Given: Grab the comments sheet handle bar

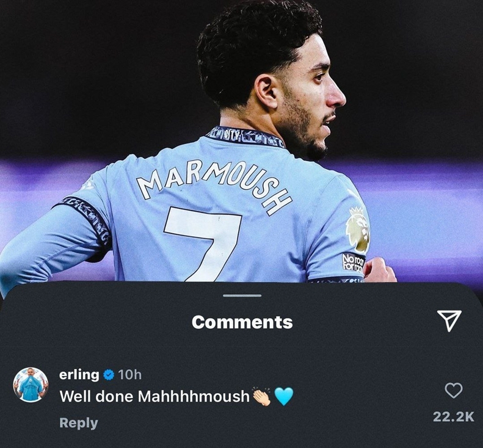Looking at the screenshot, I should [242, 295].
